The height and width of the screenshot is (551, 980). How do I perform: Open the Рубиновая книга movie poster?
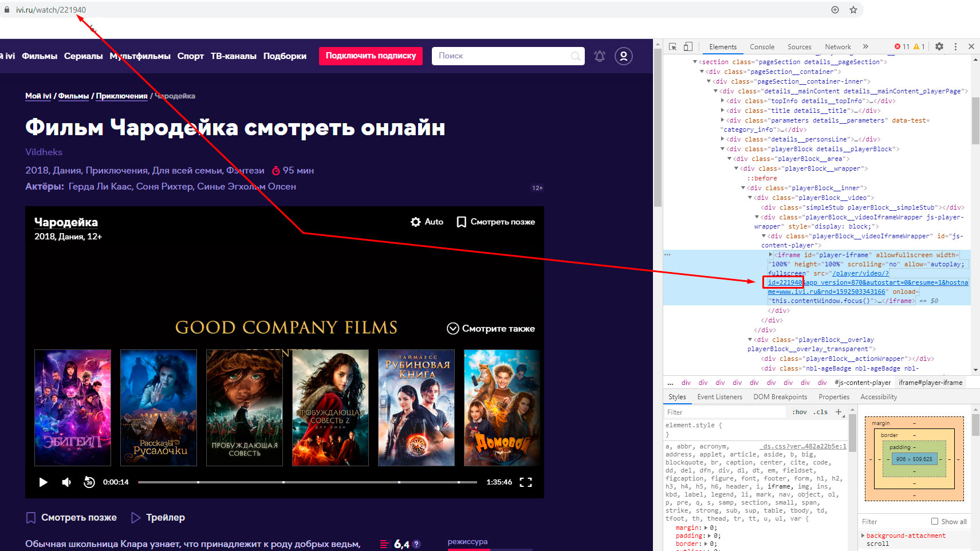pos(416,408)
